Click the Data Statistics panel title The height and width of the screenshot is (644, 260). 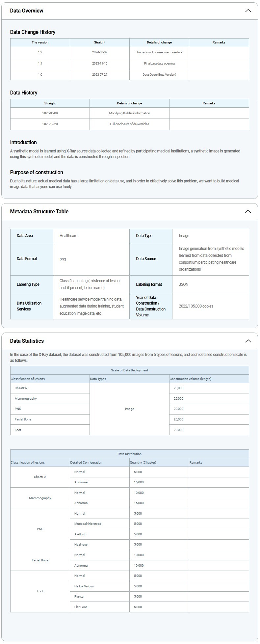point(27,341)
